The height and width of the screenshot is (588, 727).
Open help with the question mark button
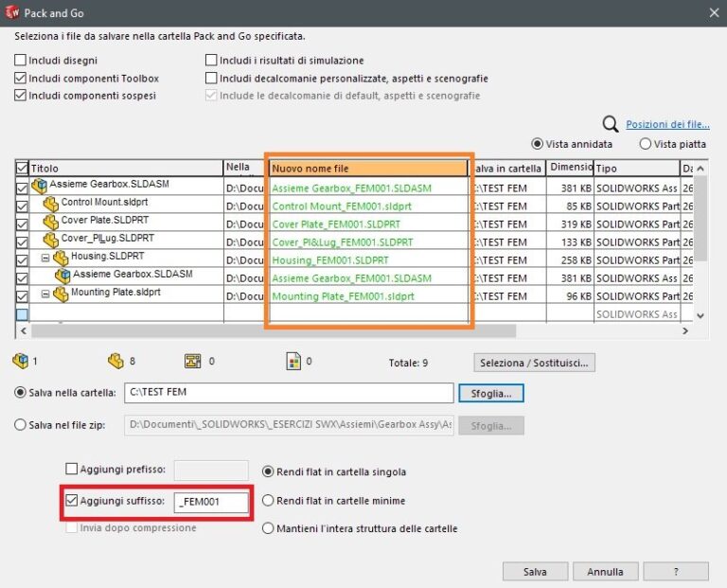click(676, 572)
